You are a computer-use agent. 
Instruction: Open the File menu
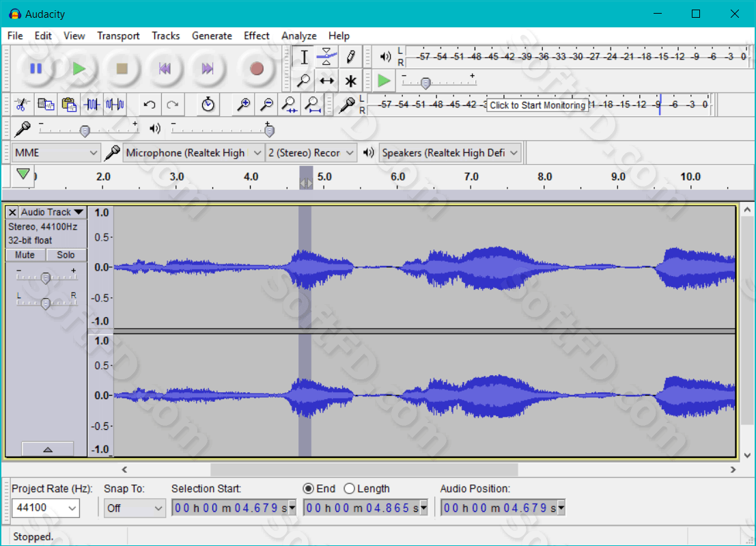pyautogui.click(x=15, y=36)
